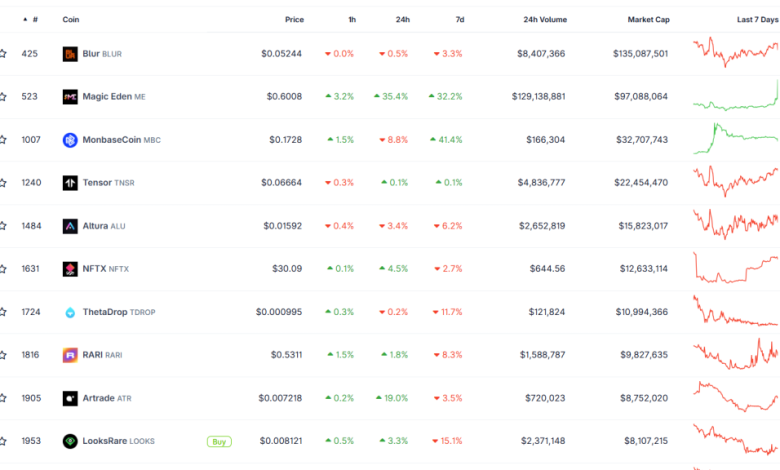The width and height of the screenshot is (780, 470).
Task: Open the ThetaDrop droplet icon
Action: pyautogui.click(x=70, y=312)
